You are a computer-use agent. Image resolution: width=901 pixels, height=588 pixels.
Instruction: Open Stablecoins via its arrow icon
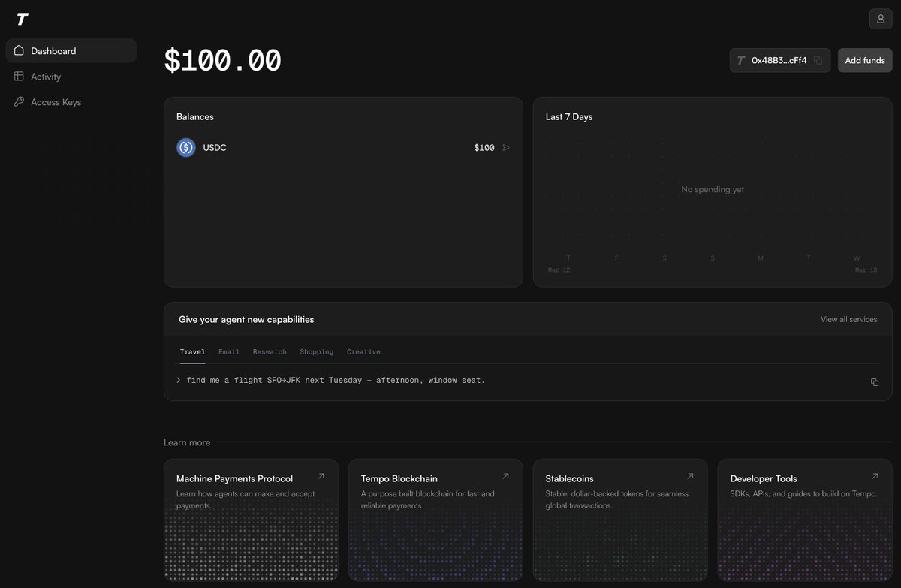tap(690, 476)
